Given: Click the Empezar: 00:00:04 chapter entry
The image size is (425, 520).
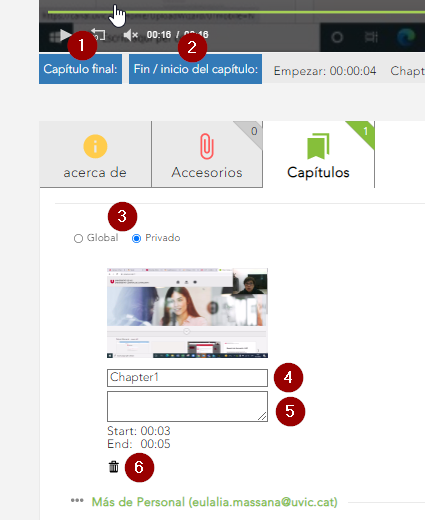Looking at the screenshot, I should coord(325,71).
